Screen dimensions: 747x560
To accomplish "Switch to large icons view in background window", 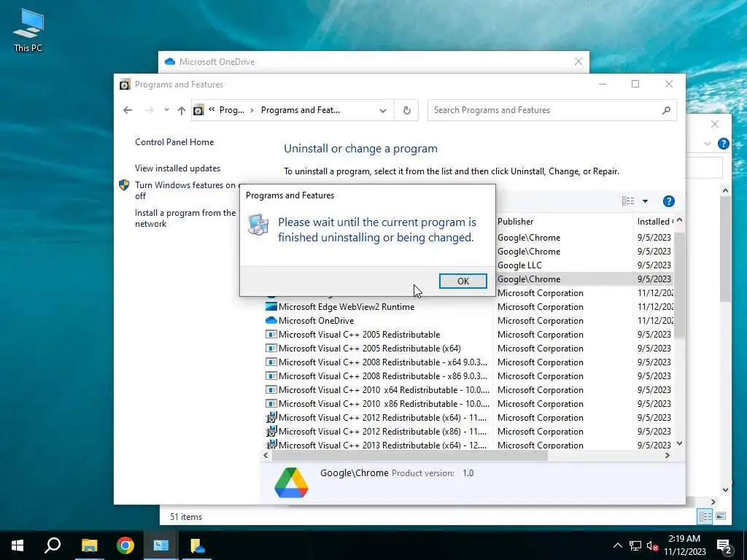I will coord(721,516).
